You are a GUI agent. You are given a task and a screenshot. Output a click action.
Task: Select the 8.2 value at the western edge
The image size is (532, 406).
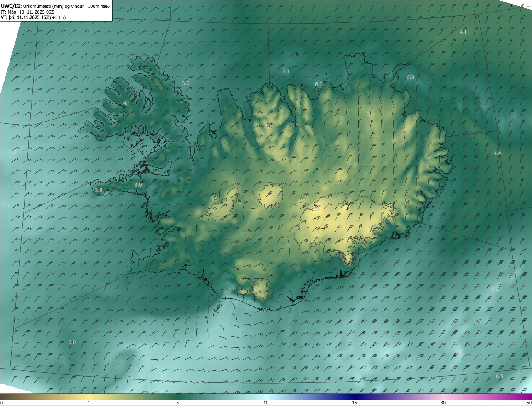7,205
